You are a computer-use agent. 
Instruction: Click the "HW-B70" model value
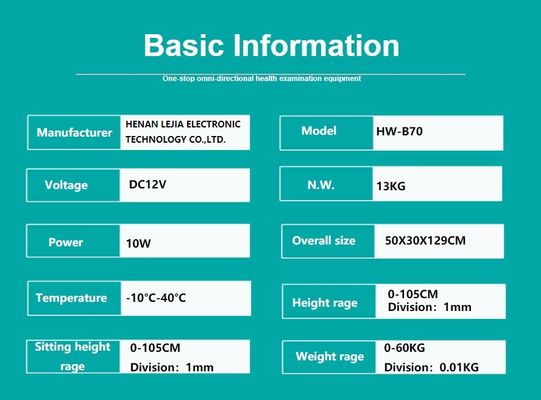399,131
